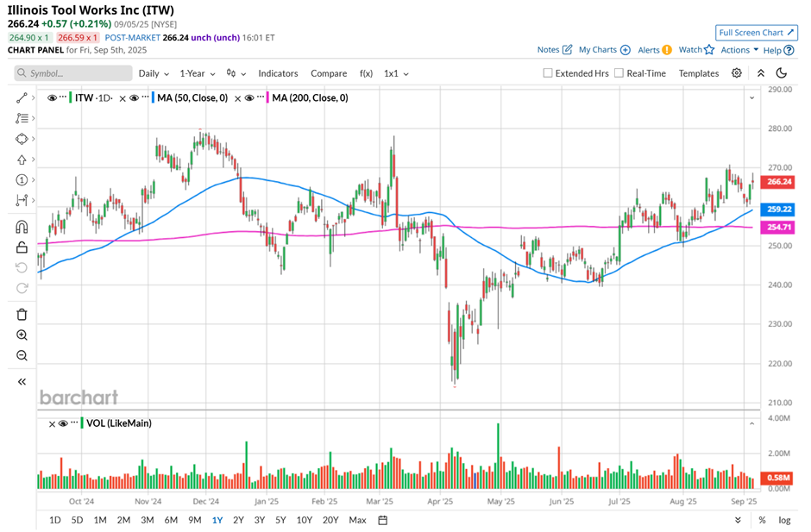Image resolution: width=811 pixels, height=532 pixels.
Task: Toggle the magnet snap mode
Action: 22,227
